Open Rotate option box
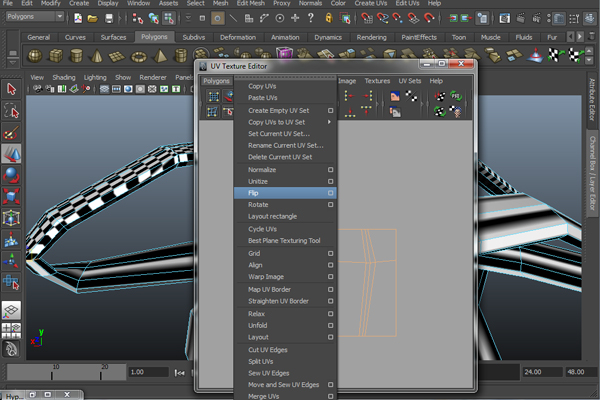The height and width of the screenshot is (400, 600). click(330, 205)
